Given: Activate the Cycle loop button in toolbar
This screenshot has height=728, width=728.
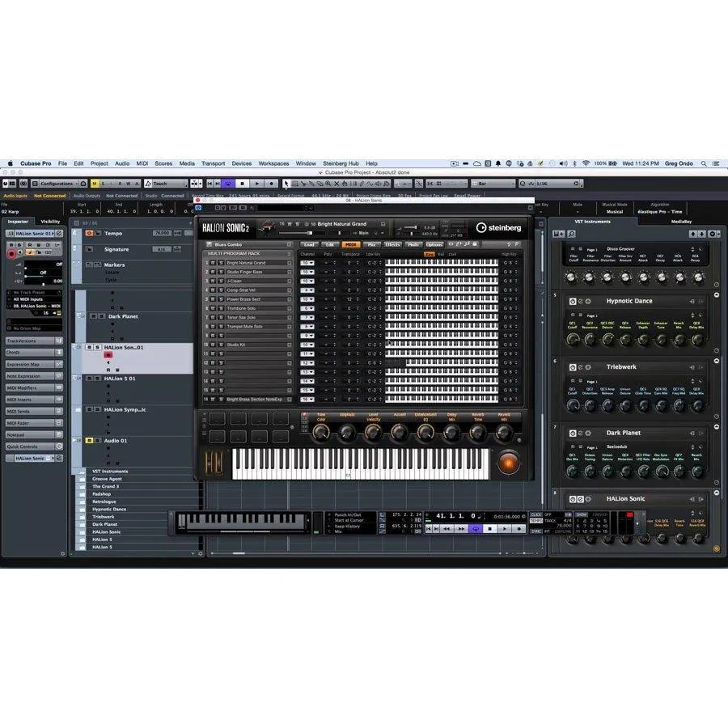Looking at the screenshot, I should click(x=227, y=184).
